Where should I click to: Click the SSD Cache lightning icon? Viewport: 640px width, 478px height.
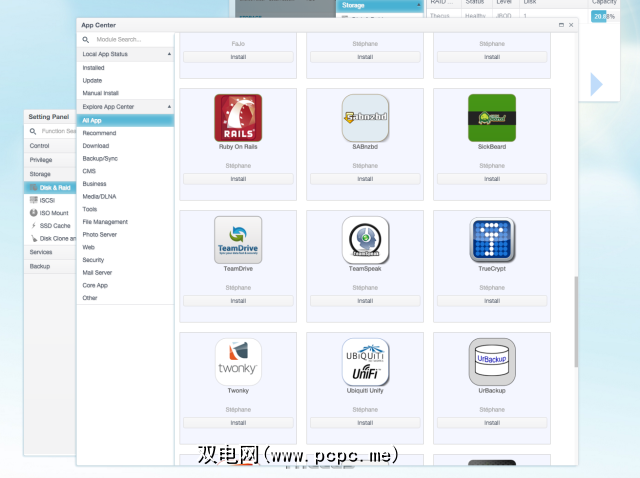(33, 225)
